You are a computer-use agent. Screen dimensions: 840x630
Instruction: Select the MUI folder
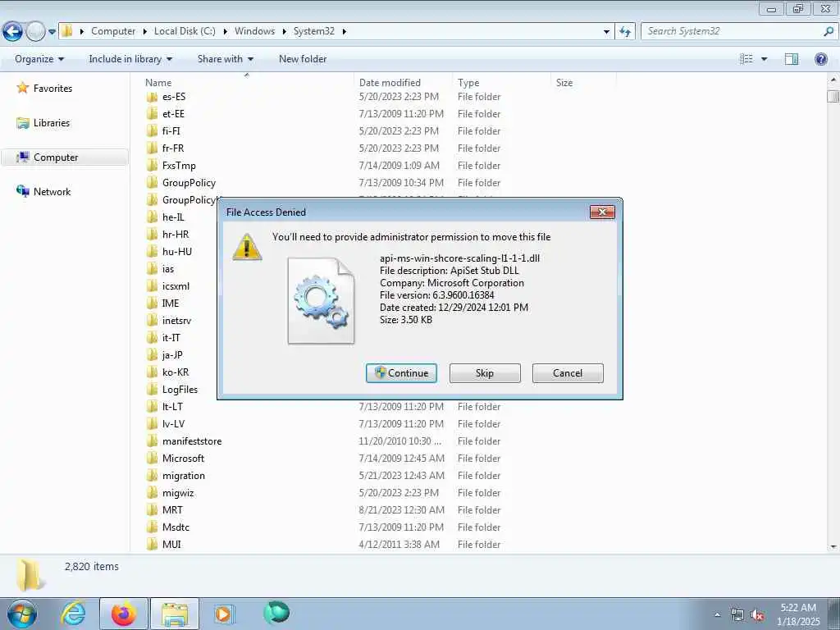pyautogui.click(x=171, y=545)
